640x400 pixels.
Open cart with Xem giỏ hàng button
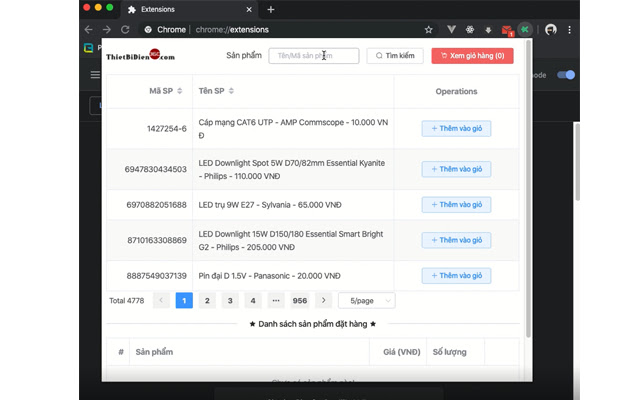[472, 56]
